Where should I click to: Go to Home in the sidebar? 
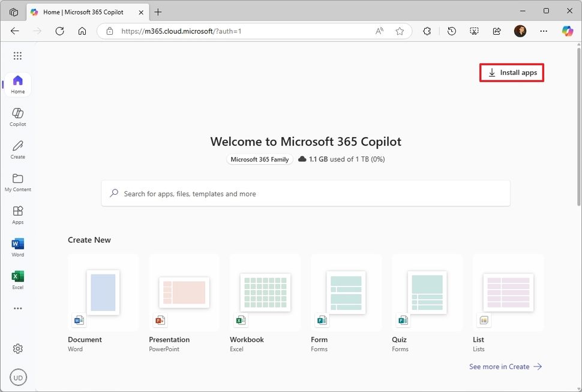pos(18,85)
